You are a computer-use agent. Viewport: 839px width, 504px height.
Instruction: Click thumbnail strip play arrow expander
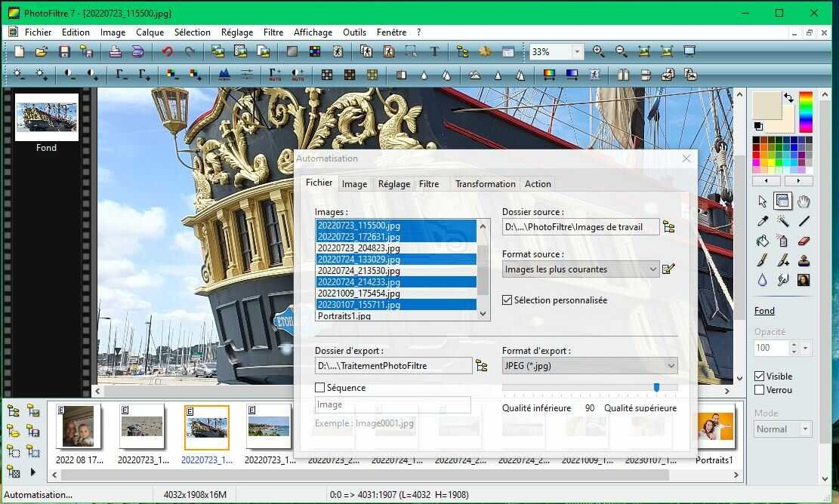[32, 472]
